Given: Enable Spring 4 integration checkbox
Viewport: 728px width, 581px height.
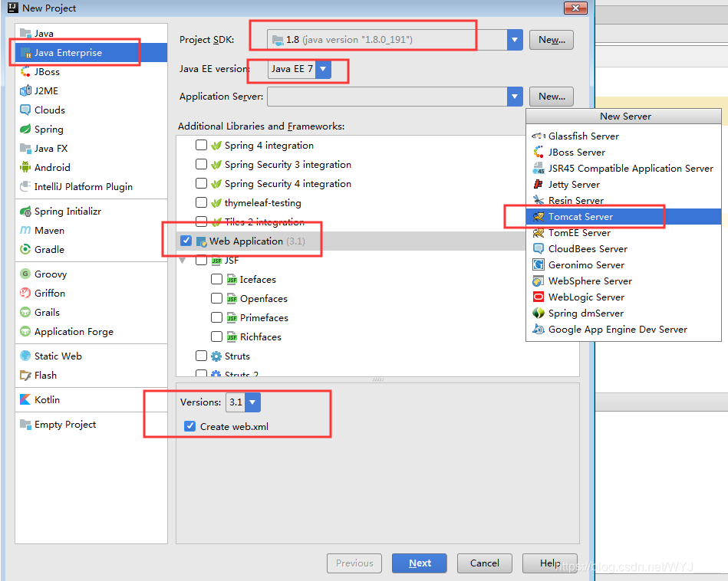Looking at the screenshot, I should pyautogui.click(x=202, y=146).
